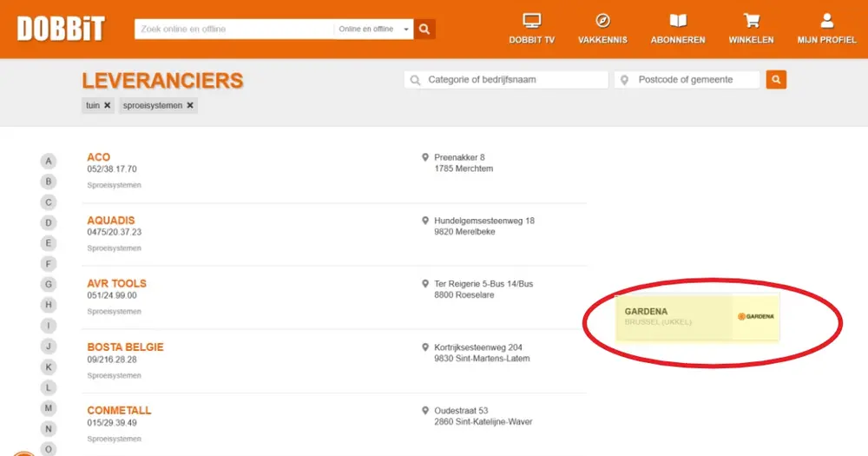This screenshot has width=868, height=456.
Task: Click the location pin beside Oudestraat 53
Action: (425, 411)
